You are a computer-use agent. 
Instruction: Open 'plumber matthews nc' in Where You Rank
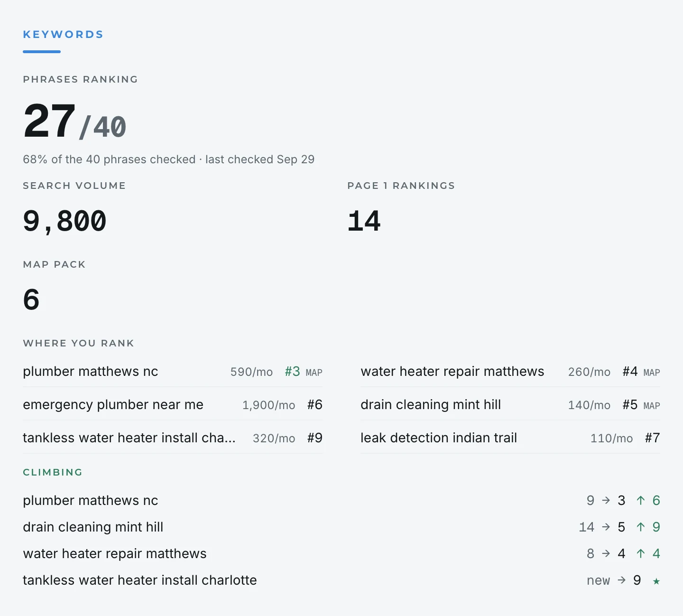coord(173,372)
